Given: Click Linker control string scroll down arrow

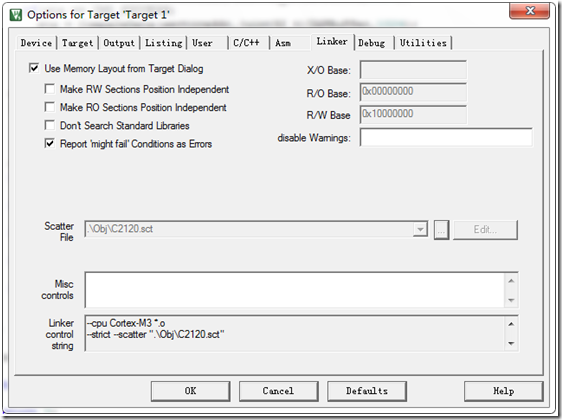Looking at the screenshot, I should 511,343.
